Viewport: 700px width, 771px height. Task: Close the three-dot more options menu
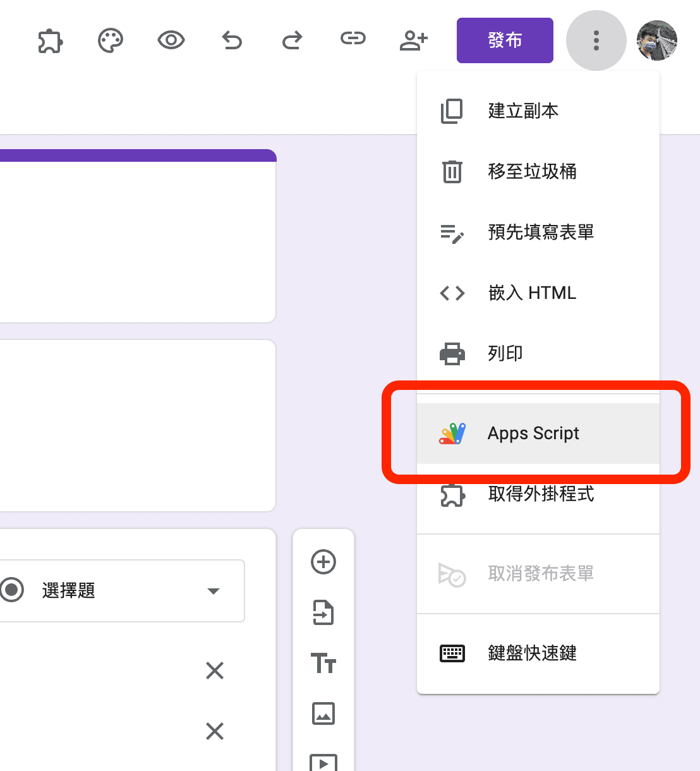pos(596,40)
